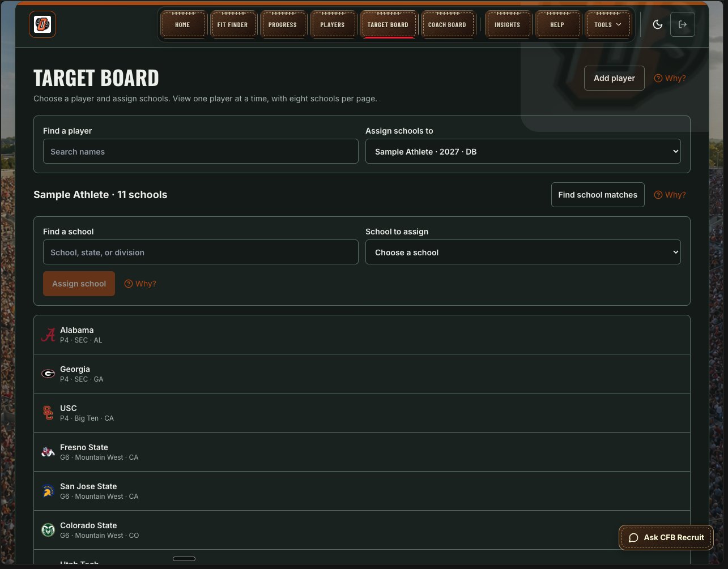Click the G6 · Mountain West · CO label
Image resolution: width=728 pixels, height=569 pixels.
pyautogui.click(x=99, y=536)
